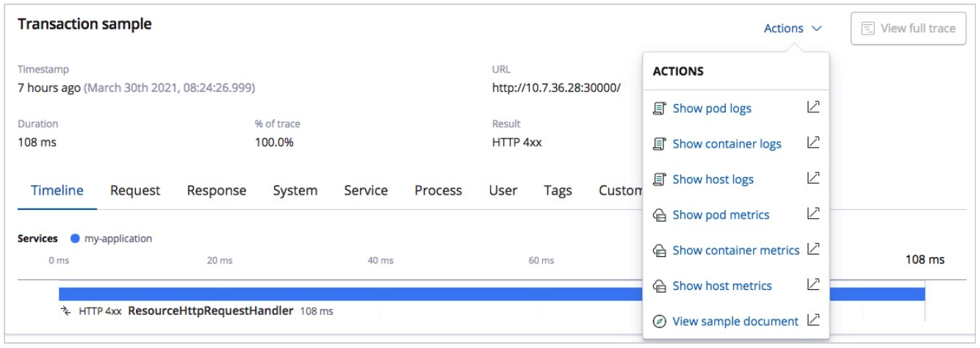Click the blue my-application service dot

(75, 239)
